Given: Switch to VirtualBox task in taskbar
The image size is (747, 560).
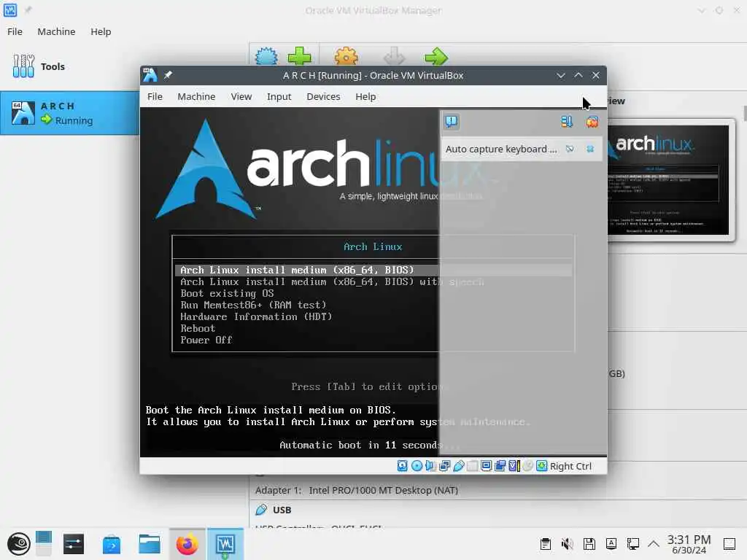Looking at the screenshot, I should [225, 544].
